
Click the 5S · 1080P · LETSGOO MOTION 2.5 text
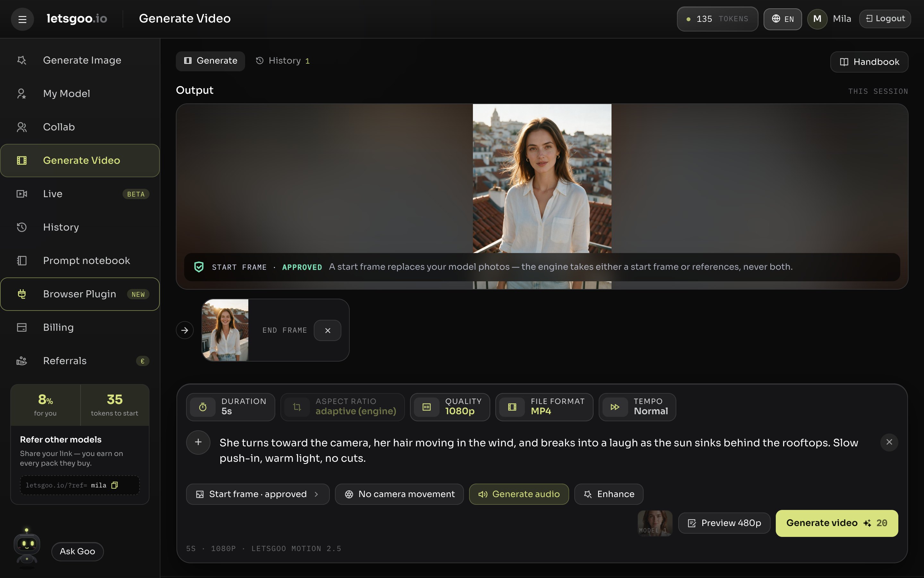263,548
